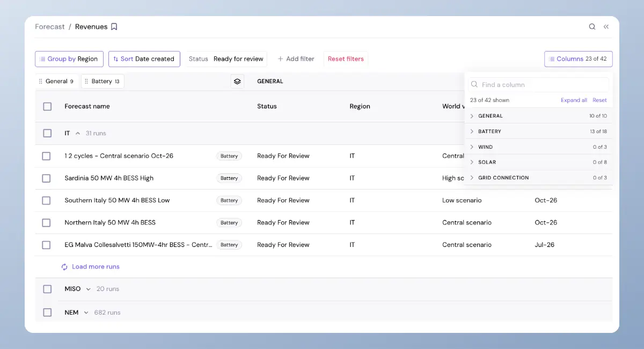
Task: Check the MISO group checkbox
Action: (47, 289)
